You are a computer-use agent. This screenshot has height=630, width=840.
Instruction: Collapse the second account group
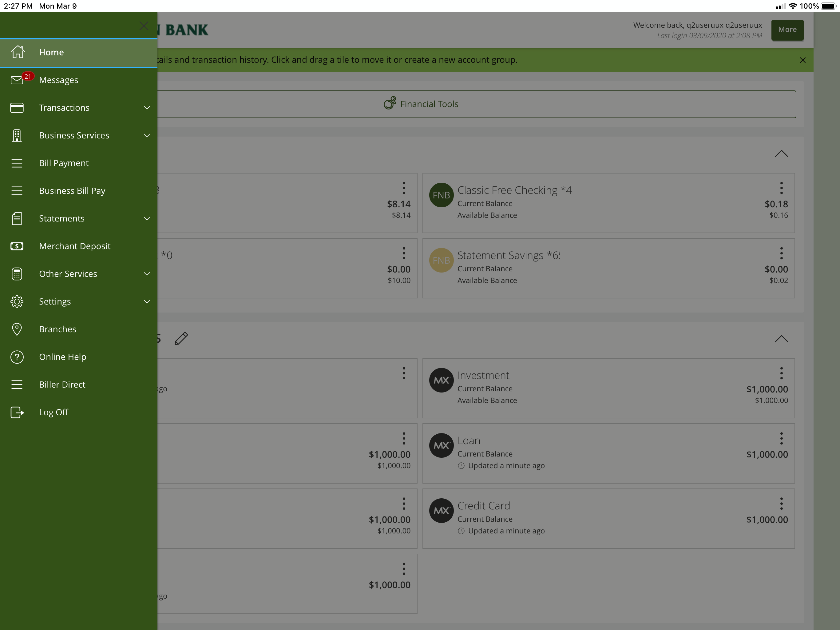[x=781, y=339]
